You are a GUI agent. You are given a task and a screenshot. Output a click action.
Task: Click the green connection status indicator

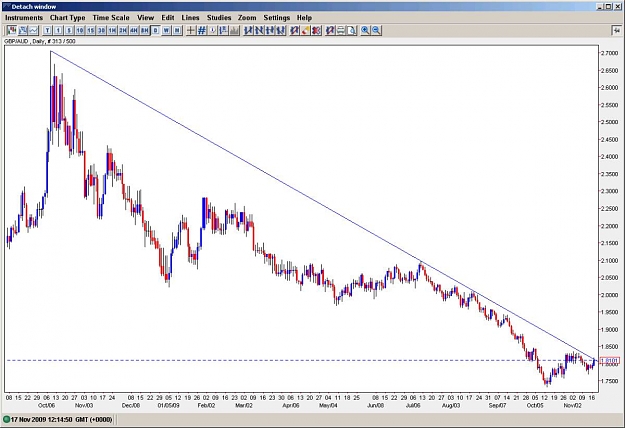[x=6, y=420]
